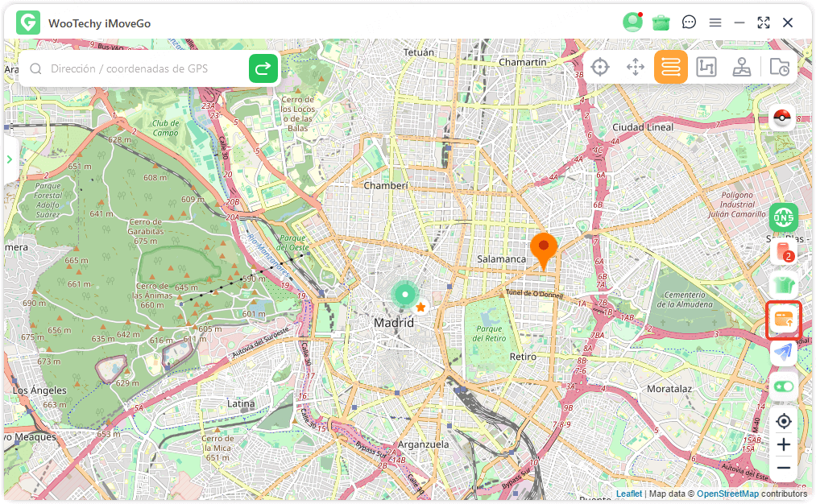
Task: Open the DNS cooldown sidebar icon
Action: (782, 217)
